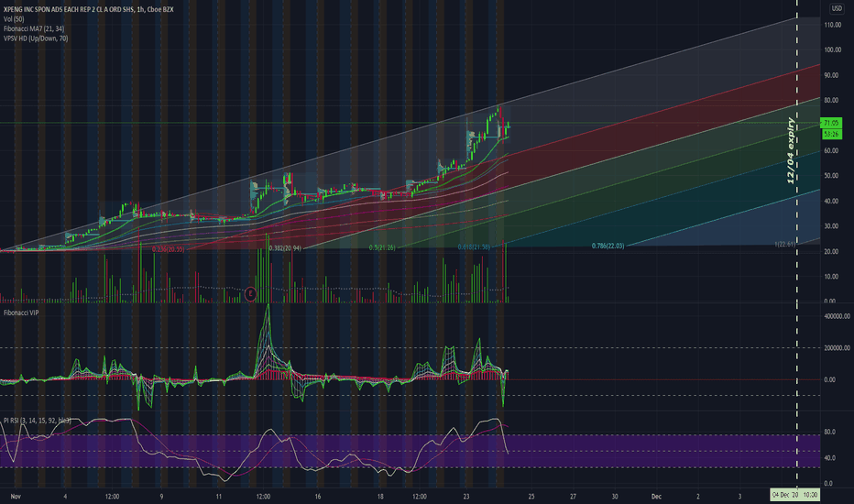Screen dimensions: 854x504
Task: Click 60.00 on the price axis
Action: (831, 151)
